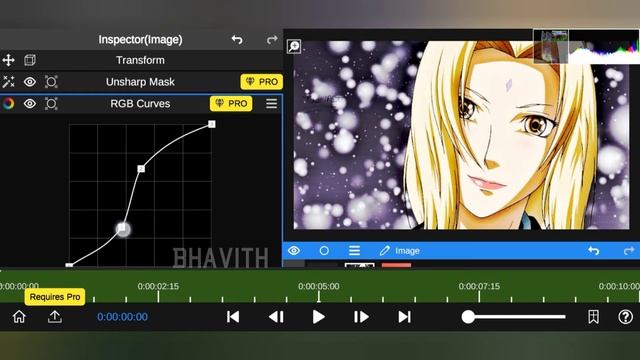
Task: Open the histogram scope display
Action: coord(603,47)
